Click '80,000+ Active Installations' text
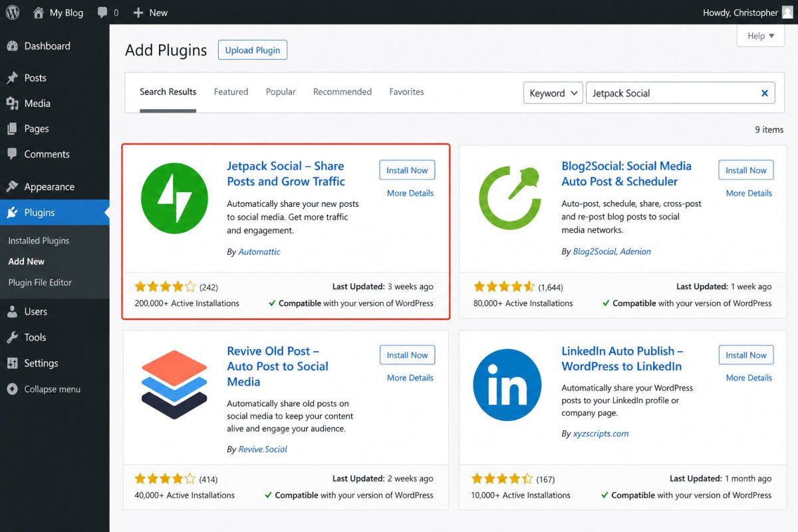 pos(523,303)
